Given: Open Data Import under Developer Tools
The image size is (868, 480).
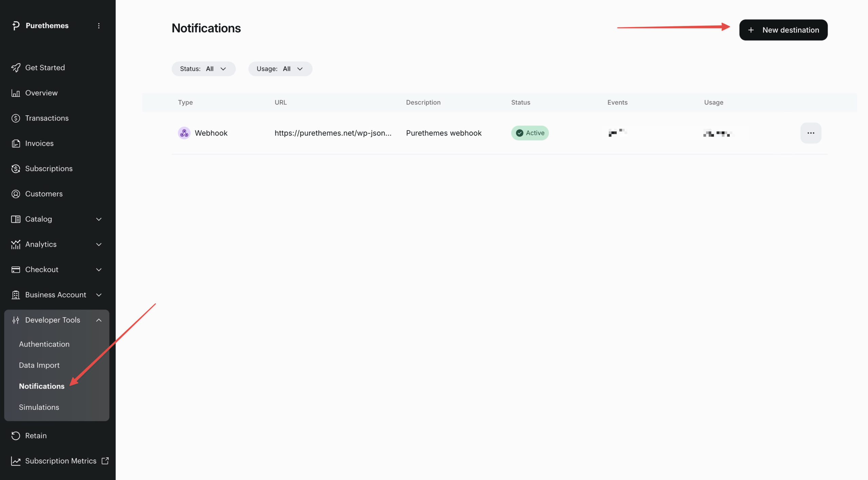Looking at the screenshot, I should 39,365.
